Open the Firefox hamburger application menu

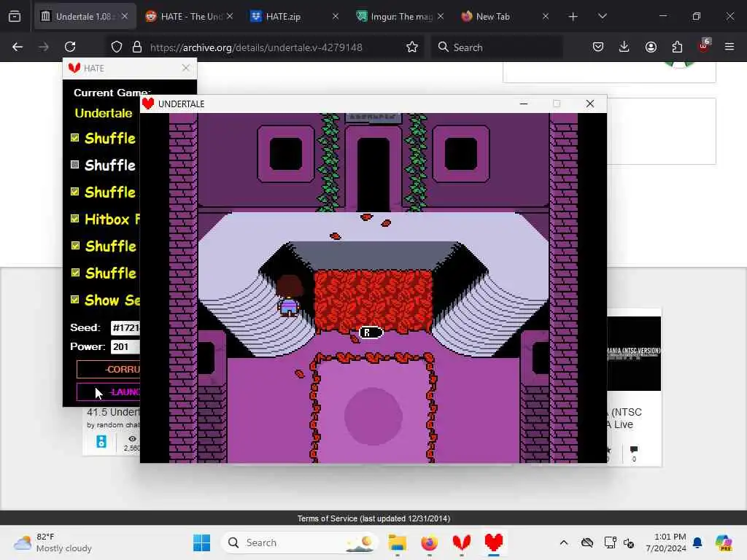point(729,47)
